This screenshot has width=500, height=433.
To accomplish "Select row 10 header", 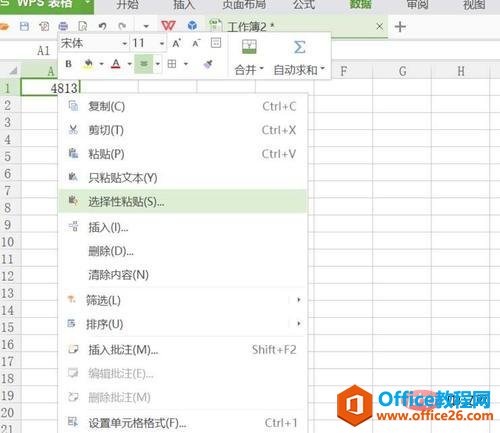I will point(10,242).
